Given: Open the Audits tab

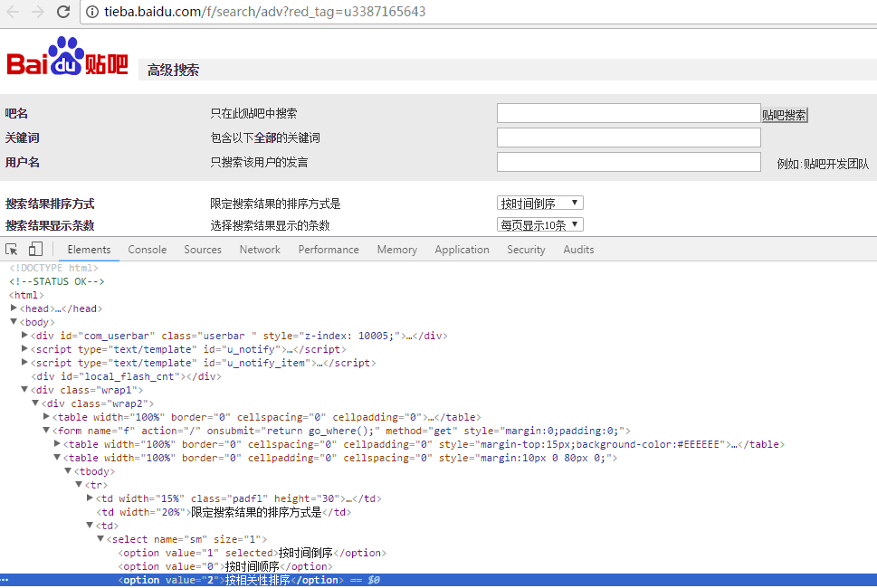Looking at the screenshot, I should 578,250.
